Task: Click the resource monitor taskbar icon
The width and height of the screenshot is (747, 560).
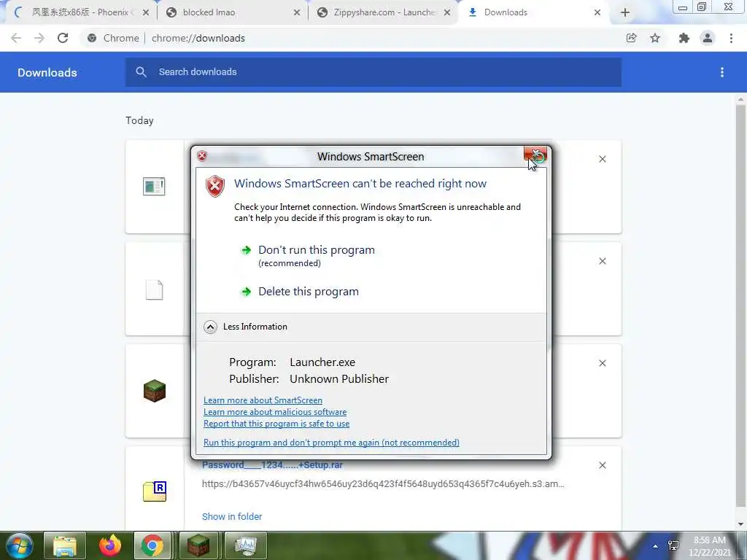Action: [246, 545]
